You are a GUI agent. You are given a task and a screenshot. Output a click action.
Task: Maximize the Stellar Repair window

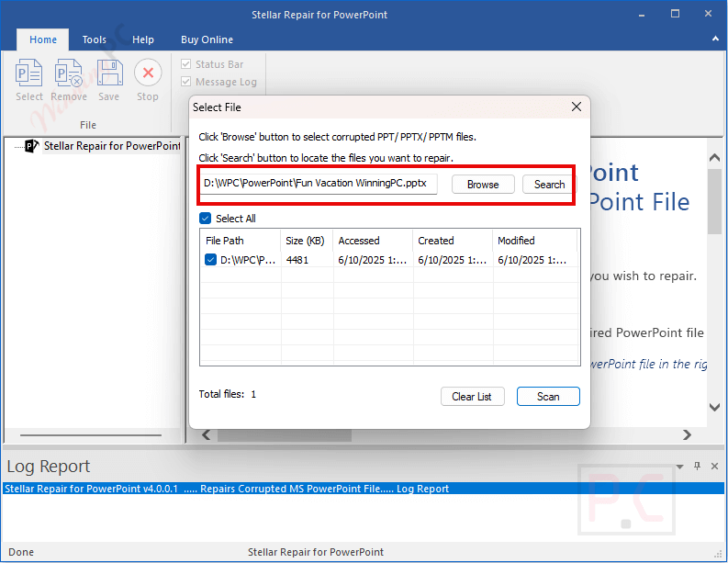(675, 14)
